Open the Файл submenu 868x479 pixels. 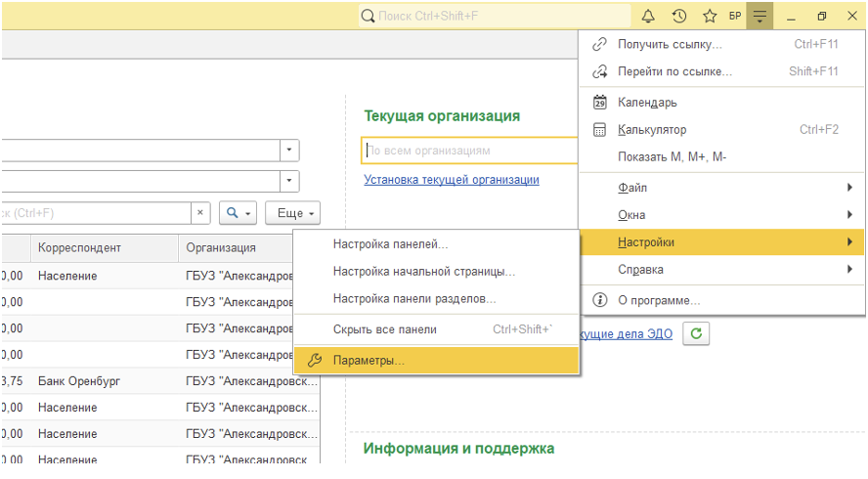click(x=721, y=188)
